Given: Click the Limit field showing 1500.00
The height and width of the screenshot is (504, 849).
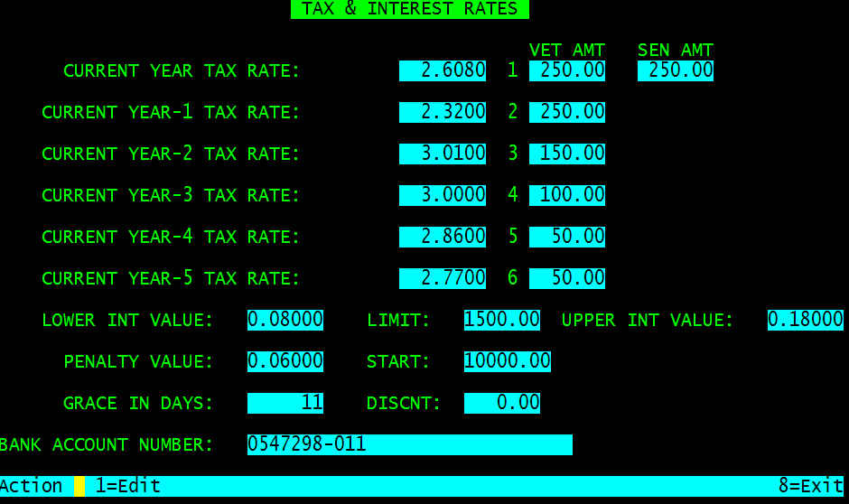Looking at the screenshot, I should (502, 320).
